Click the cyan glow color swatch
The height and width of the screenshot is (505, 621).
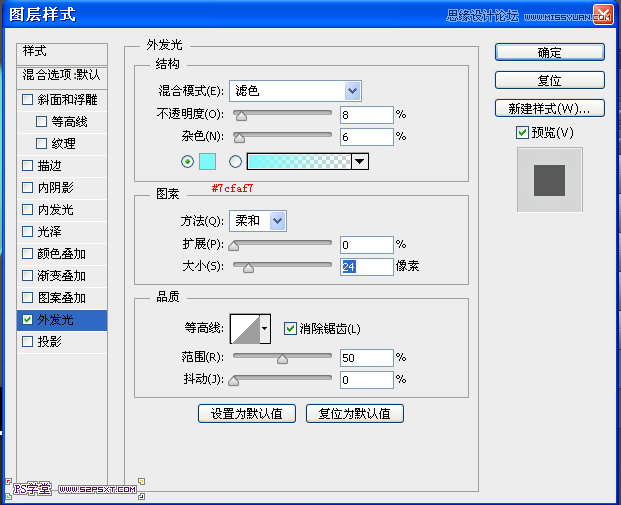coord(207,162)
